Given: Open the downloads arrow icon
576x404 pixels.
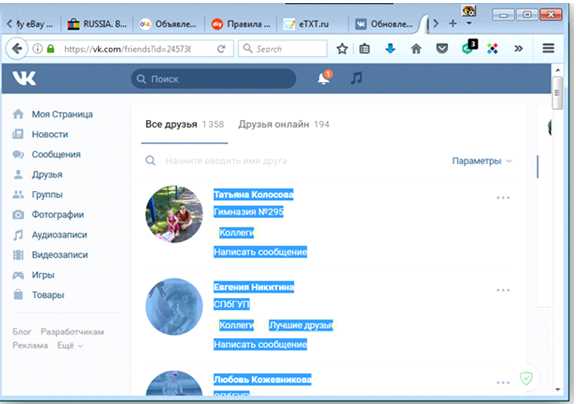Looking at the screenshot, I should 390,48.
